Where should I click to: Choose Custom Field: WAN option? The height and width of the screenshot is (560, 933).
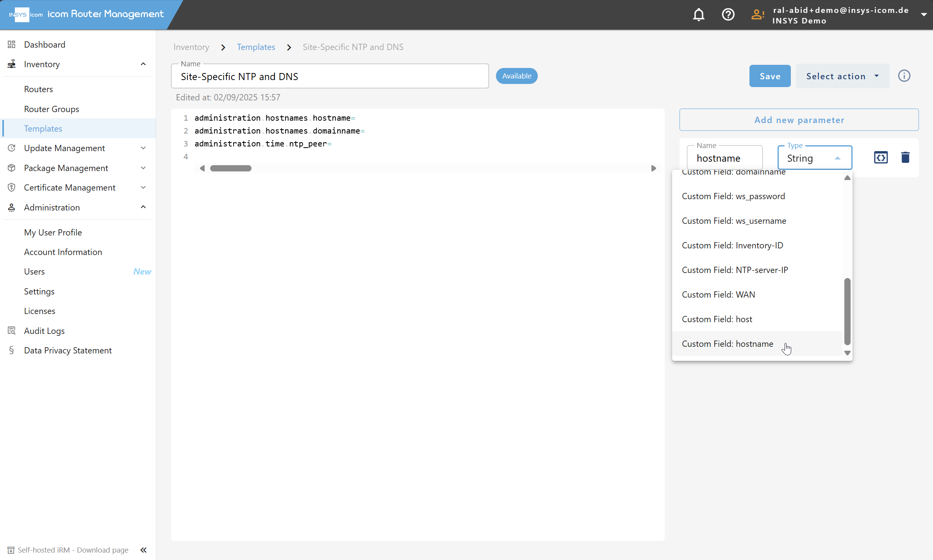[757, 294]
